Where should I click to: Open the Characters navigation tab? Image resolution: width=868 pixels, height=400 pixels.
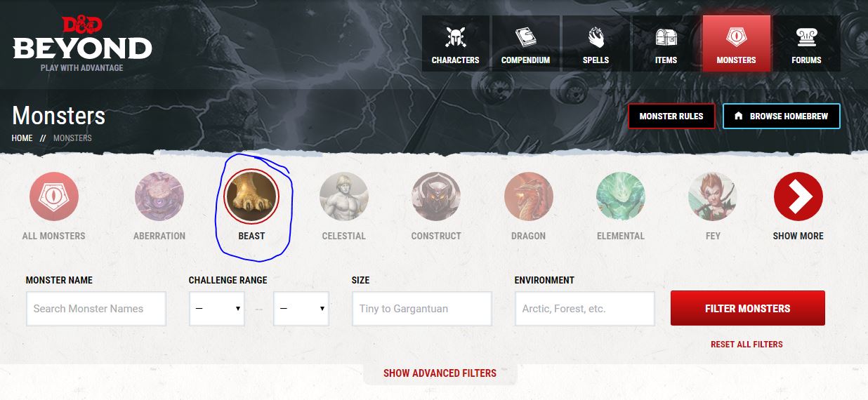455,44
